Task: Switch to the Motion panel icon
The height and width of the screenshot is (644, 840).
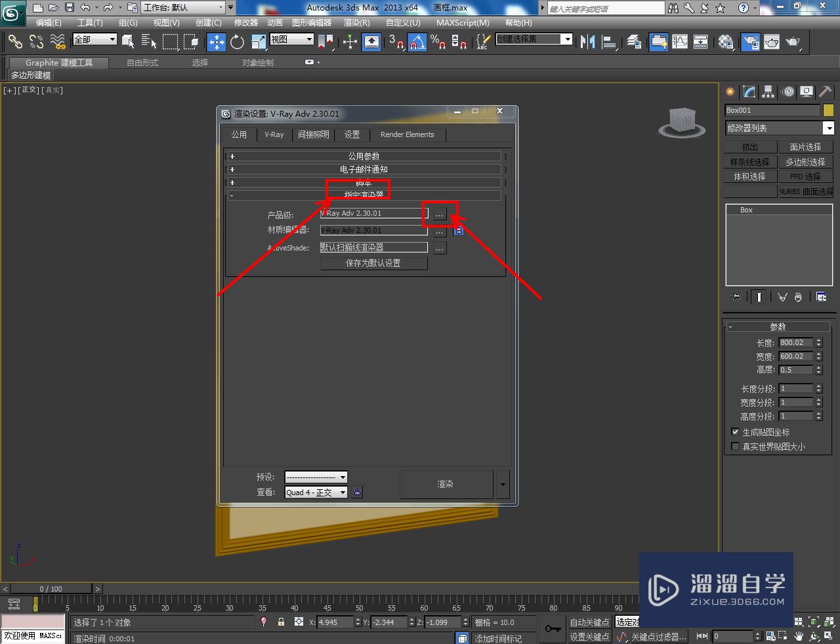Action: (x=788, y=92)
